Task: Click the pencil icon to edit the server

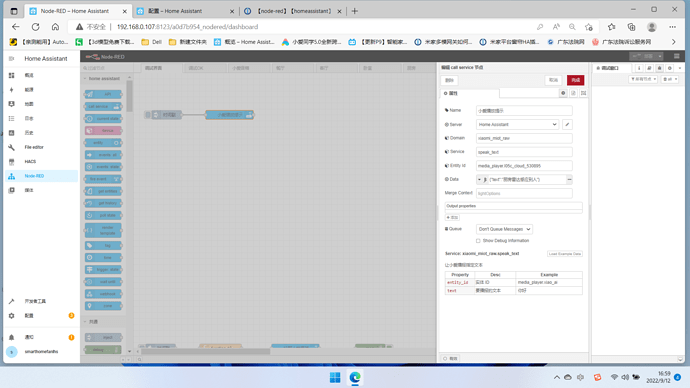Action: coord(567,124)
